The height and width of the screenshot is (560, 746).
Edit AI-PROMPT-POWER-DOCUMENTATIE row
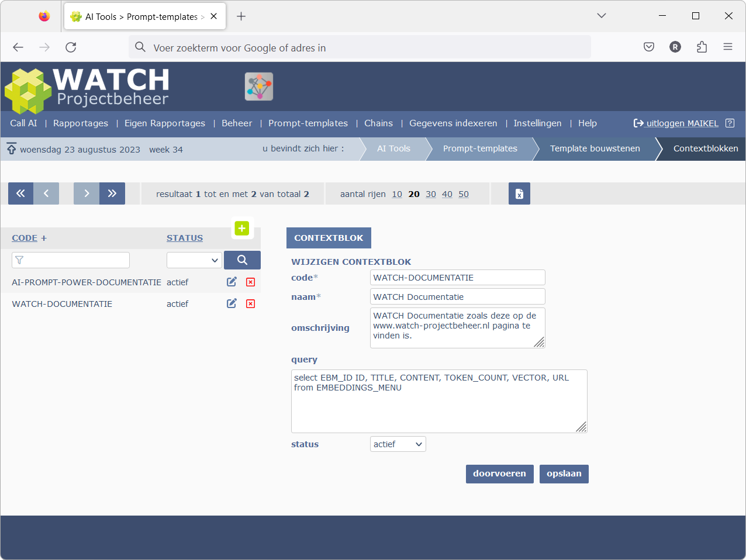click(232, 282)
